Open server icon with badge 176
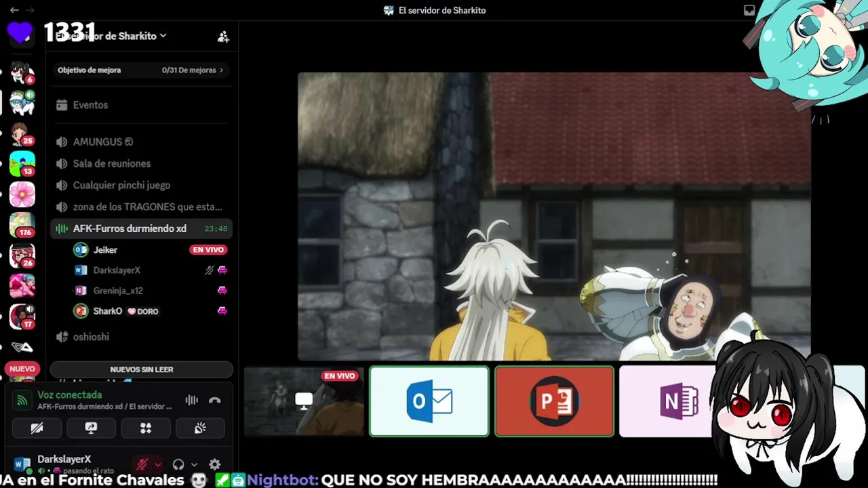The image size is (868, 488). [22, 225]
